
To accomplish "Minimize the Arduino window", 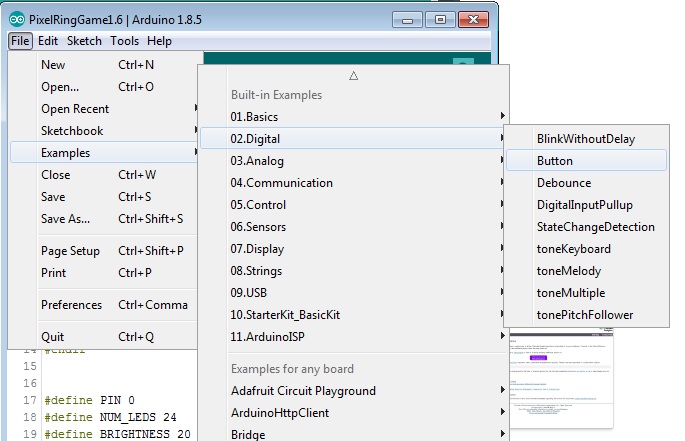I will (x=407, y=20).
